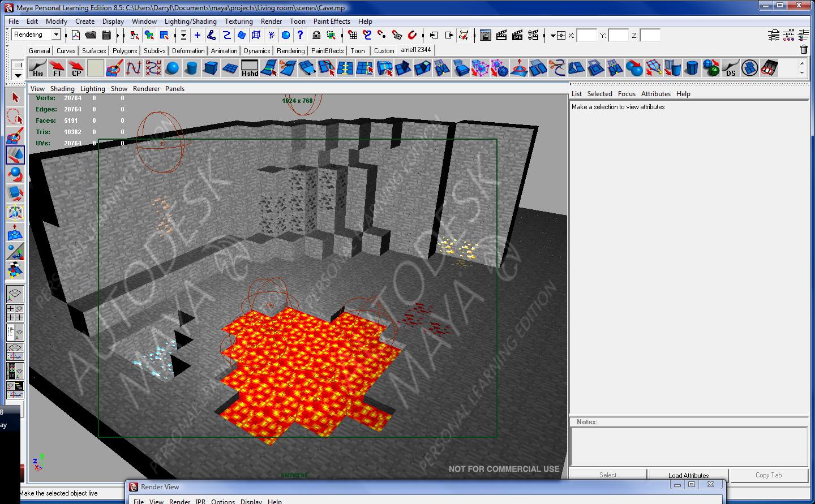
Task: Open the viewport Shading menu
Action: [62, 89]
